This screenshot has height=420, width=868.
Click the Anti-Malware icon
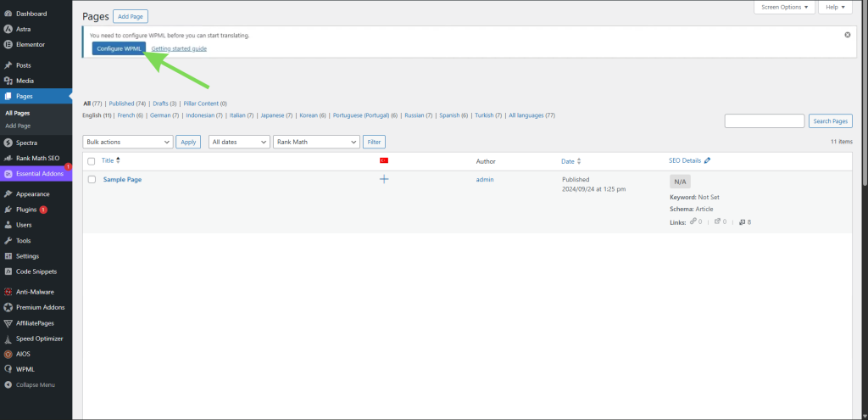coord(8,291)
